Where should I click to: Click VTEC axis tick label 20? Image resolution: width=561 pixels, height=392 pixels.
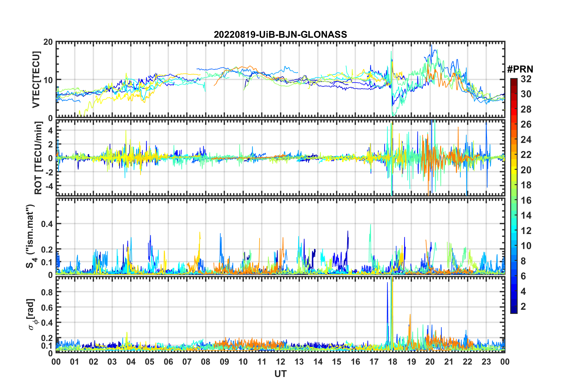click(48, 42)
